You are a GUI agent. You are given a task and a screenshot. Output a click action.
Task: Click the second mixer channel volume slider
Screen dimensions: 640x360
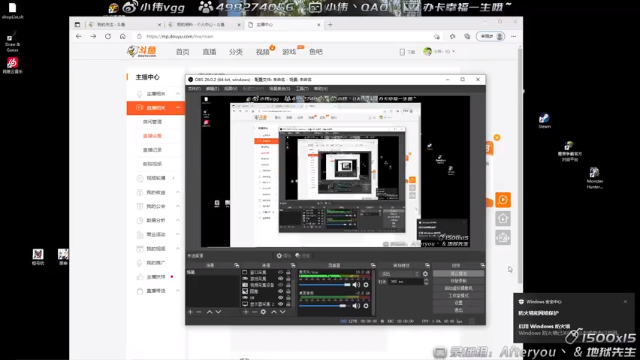click(325, 306)
